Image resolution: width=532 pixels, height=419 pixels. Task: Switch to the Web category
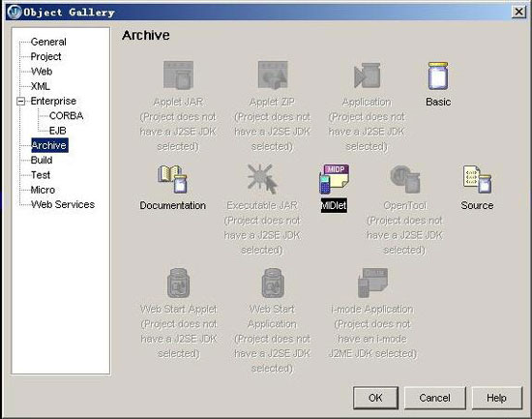[x=42, y=72]
